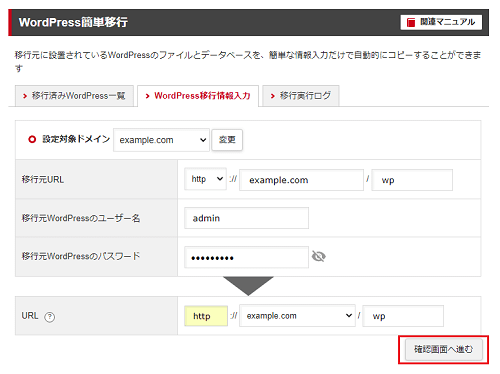
Task: Open the 移行実行ログ tab
Action: pos(301,96)
